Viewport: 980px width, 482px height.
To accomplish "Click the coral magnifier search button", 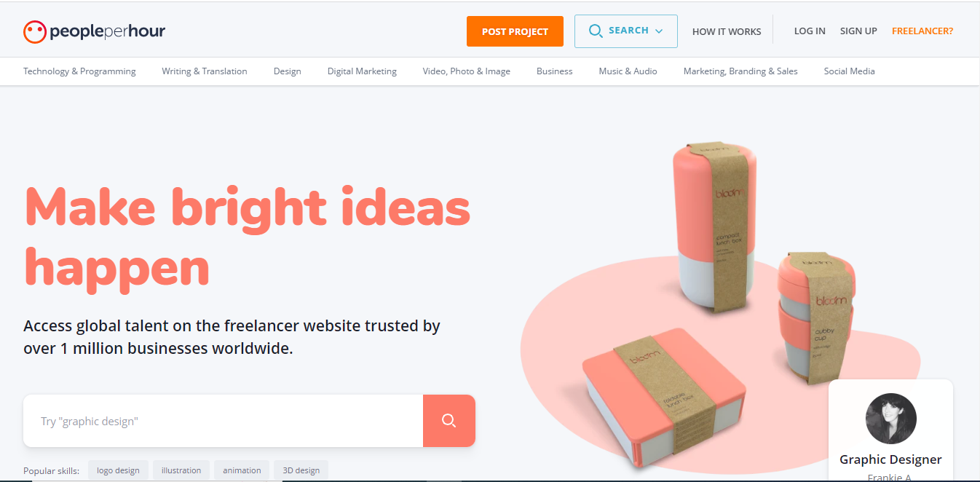I will tap(449, 421).
